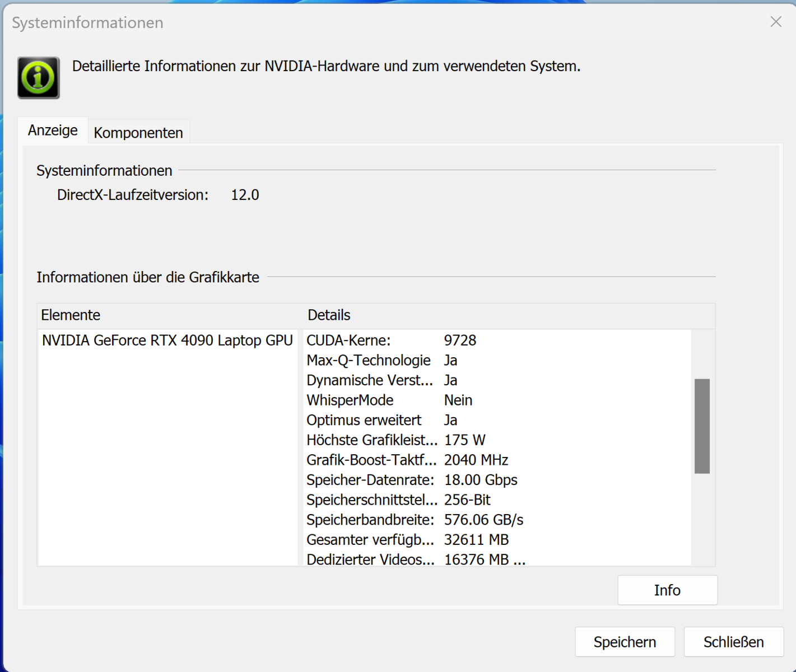Click the Elemente column header

[71, 315]
